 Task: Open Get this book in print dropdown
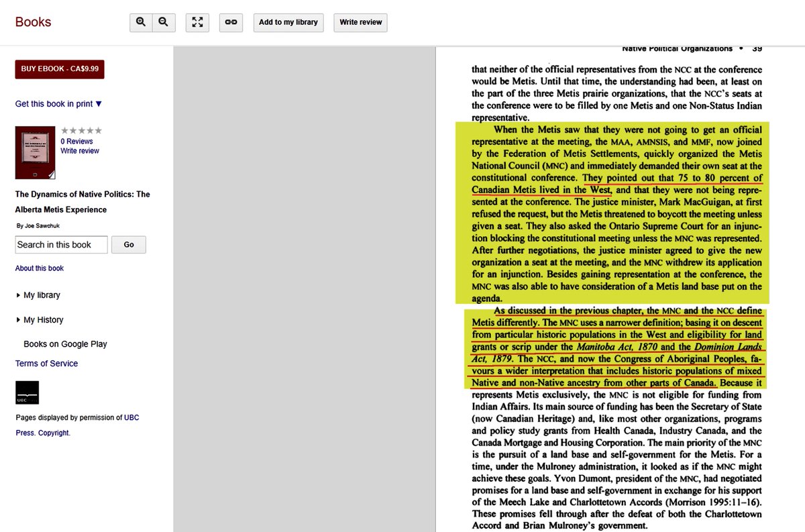[59, 104]
